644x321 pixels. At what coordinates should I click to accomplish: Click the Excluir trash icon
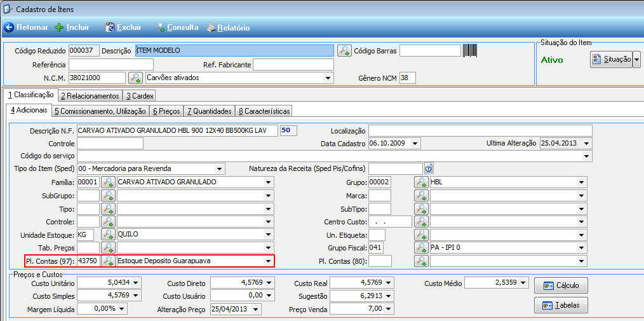tap(110, 27)
